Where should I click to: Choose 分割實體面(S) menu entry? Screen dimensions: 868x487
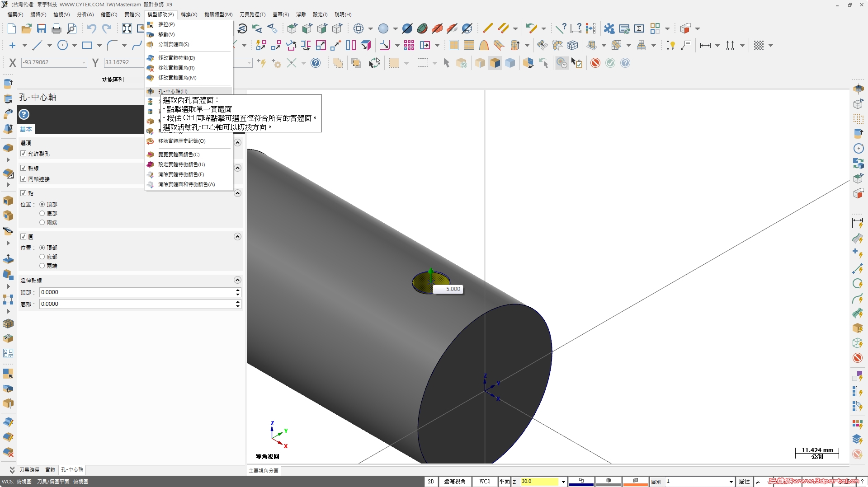tap(174, 44)
